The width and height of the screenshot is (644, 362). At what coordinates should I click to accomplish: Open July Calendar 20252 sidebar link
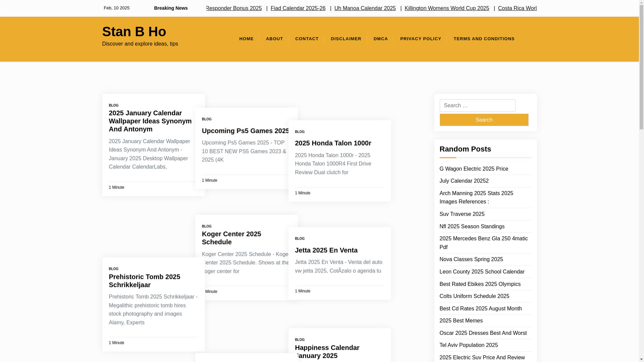pos(464,181)
